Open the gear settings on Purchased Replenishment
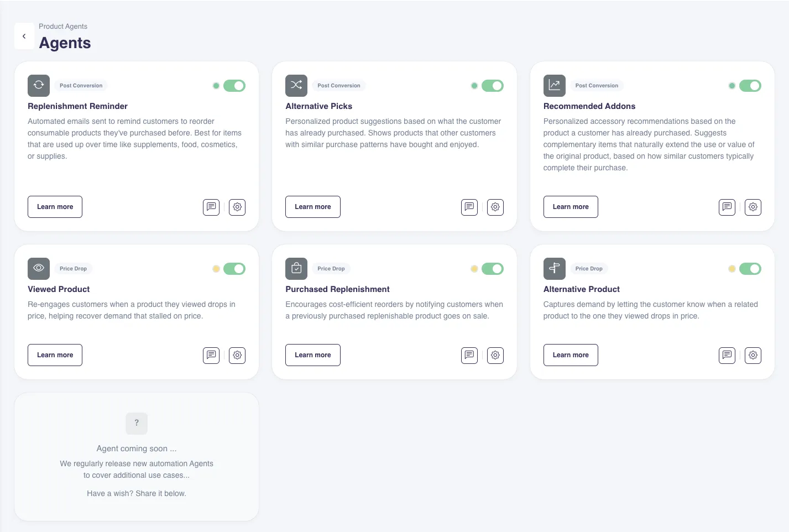Viewport: 789px width, 532px height. coord(495,355)
